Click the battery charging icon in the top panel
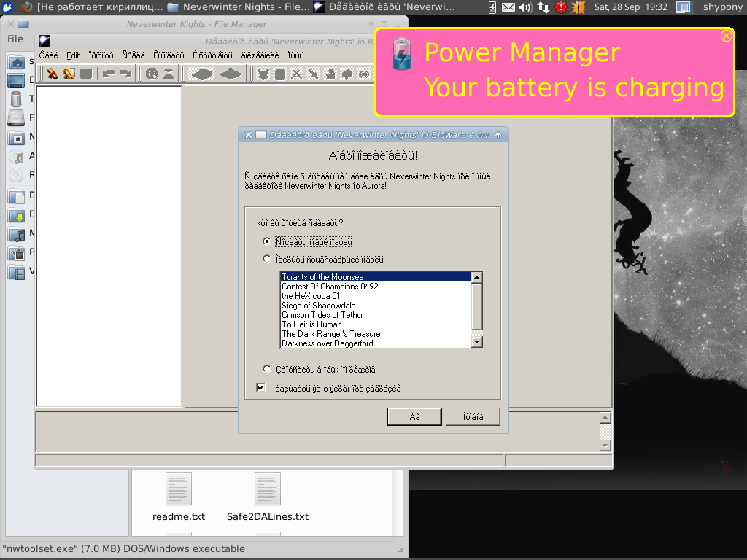 point(492,7)
